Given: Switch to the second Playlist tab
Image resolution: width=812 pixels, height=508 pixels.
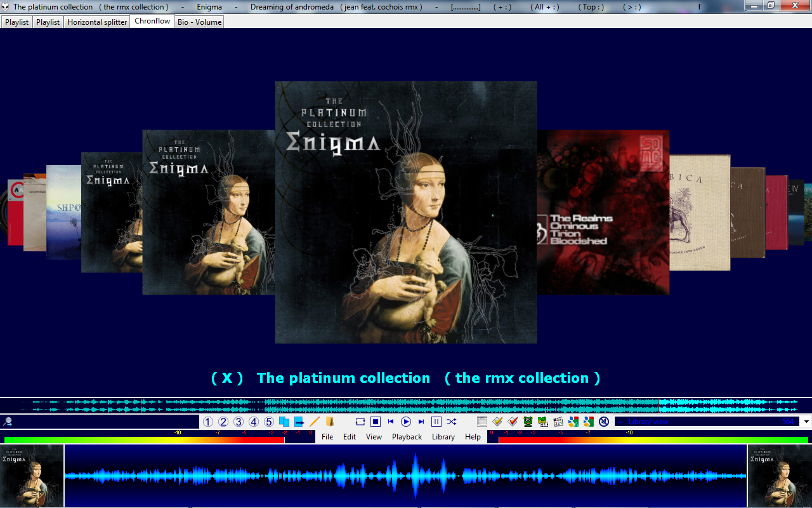Looking at the screenshot, I should (48, 22).
